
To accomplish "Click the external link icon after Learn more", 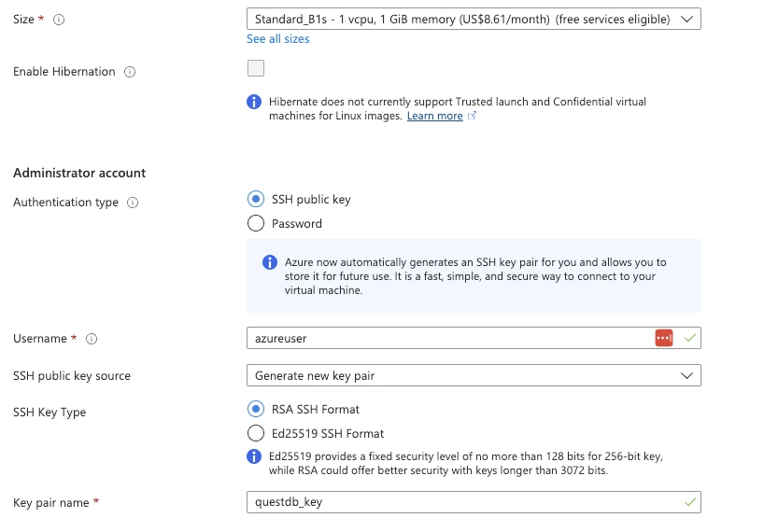I will tap(473, 116).
